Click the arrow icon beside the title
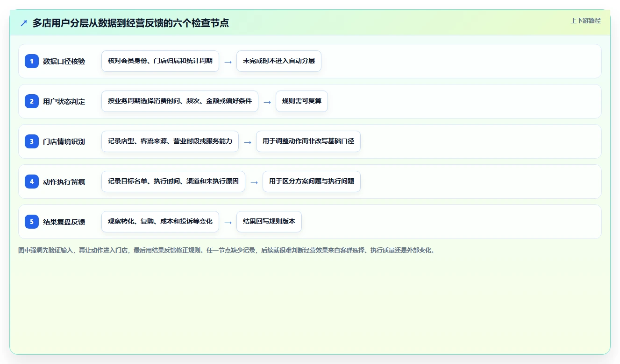620x364 pixels. pos(24,23)
